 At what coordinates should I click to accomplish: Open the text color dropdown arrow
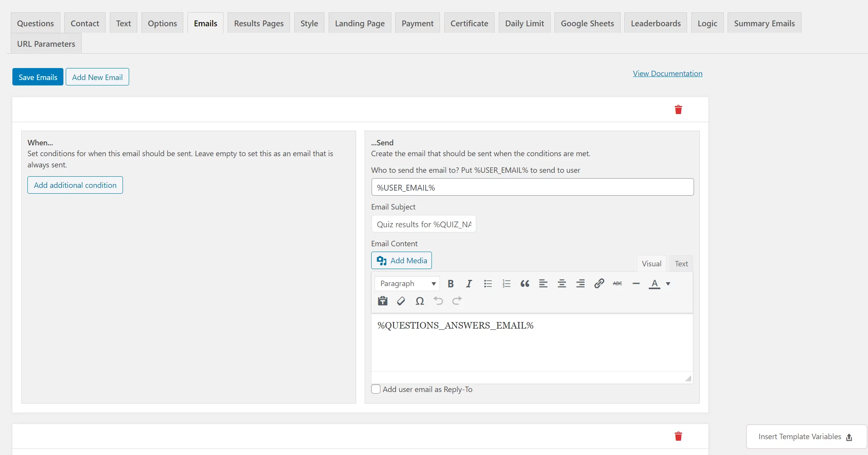tap(668, 283)
